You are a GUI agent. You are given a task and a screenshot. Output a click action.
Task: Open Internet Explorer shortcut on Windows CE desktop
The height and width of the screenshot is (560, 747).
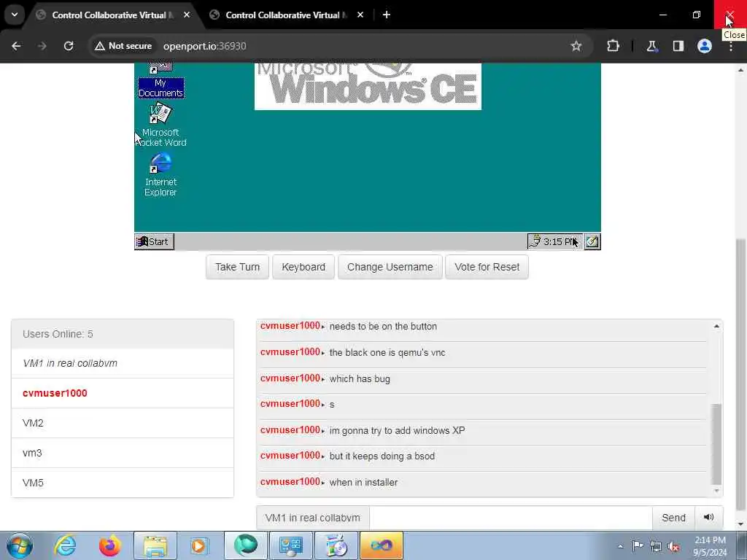click(x=160, y=174)
